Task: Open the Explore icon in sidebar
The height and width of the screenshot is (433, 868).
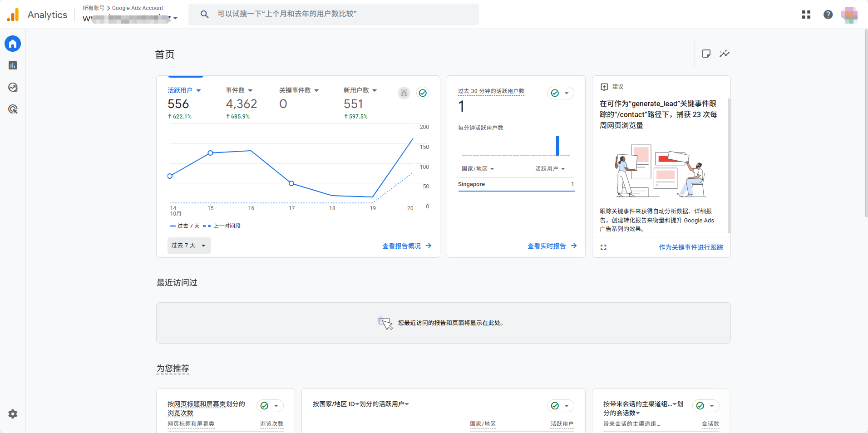Action: (13, 87)
